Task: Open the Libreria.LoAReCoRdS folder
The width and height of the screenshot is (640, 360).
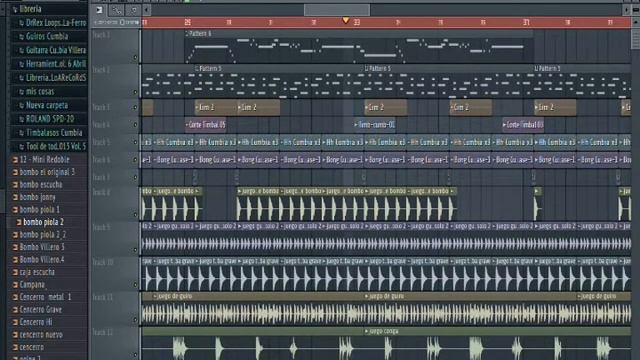Action: (53, 78)
